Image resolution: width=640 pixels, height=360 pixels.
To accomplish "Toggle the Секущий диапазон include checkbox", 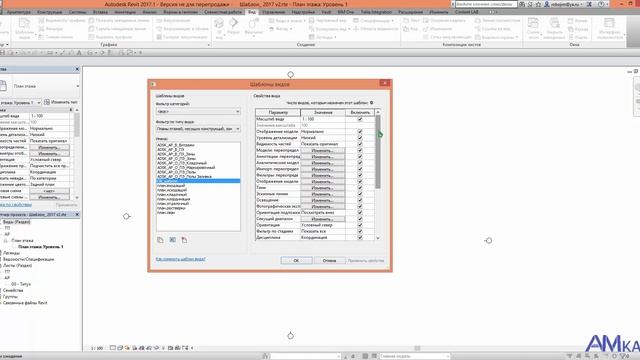I will [360, 219].
